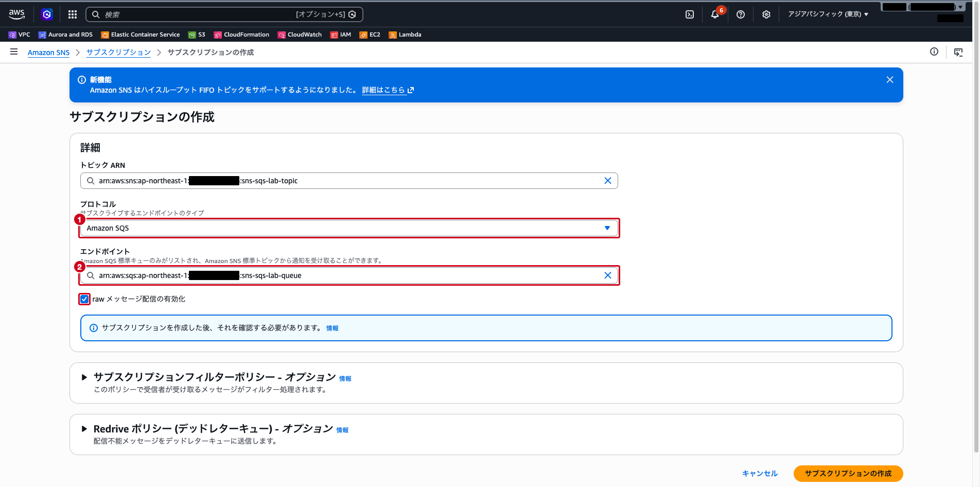Open the Aurora and RDS shortcut

pyautogui.click(x=66, y=34)
